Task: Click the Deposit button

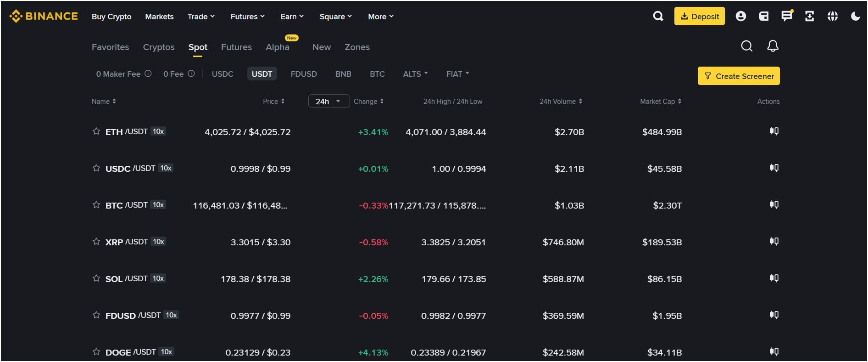Action: tap(699, 16)
